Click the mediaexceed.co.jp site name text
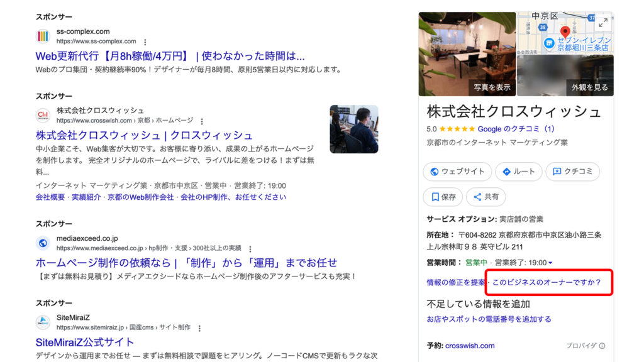Screen dimensions: 644x362 pyautogui.click(x=87, y=238)
